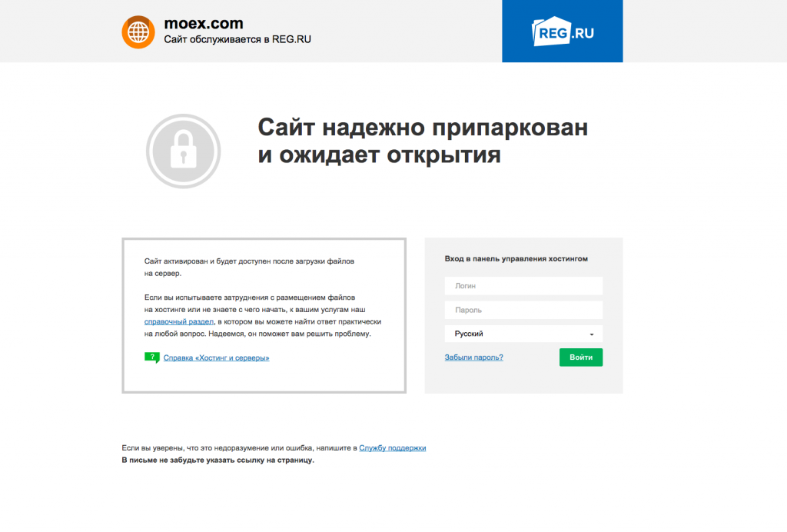Click the Сайт активирован paragraph text

click(x=249, y=267)
